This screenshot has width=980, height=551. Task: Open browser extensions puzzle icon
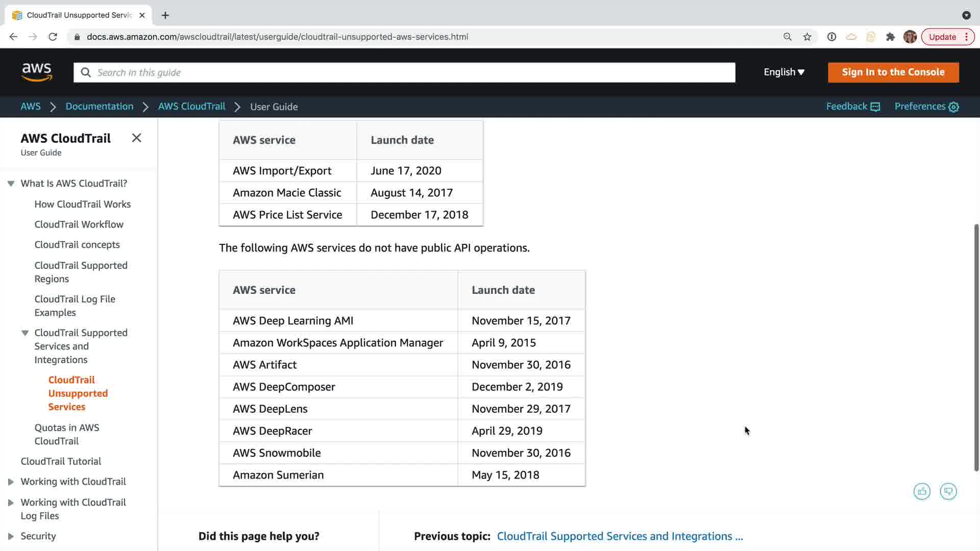891,37
